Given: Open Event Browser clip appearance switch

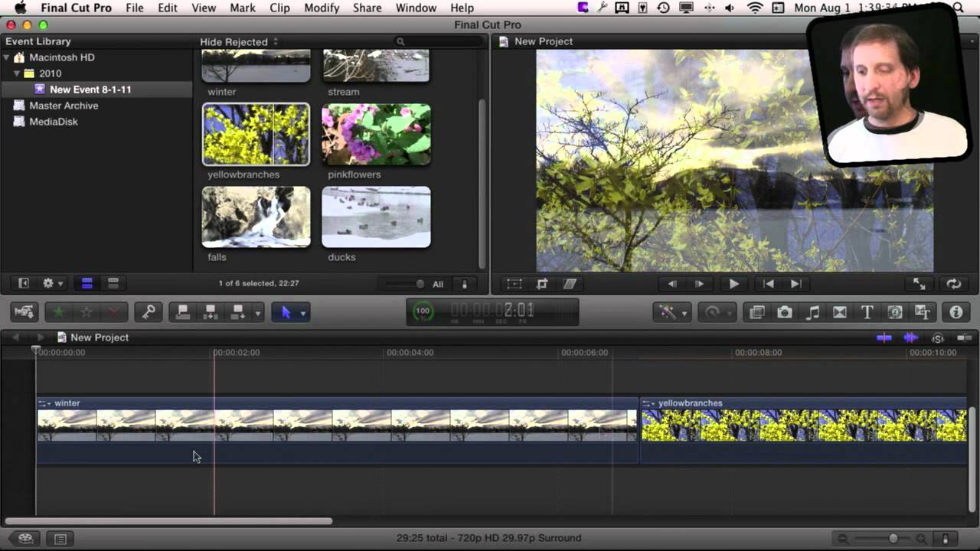Looking at the screenshot, I should [464, 284].
